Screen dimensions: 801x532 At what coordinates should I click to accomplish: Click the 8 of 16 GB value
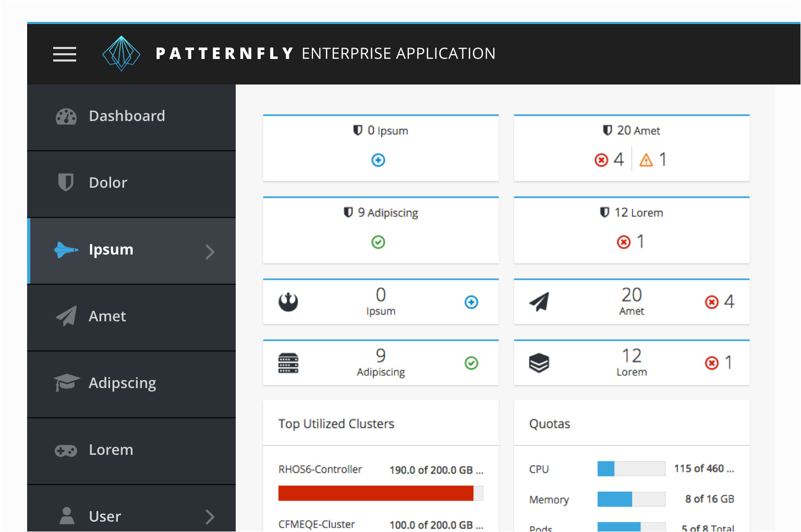(x=710, y=499)
